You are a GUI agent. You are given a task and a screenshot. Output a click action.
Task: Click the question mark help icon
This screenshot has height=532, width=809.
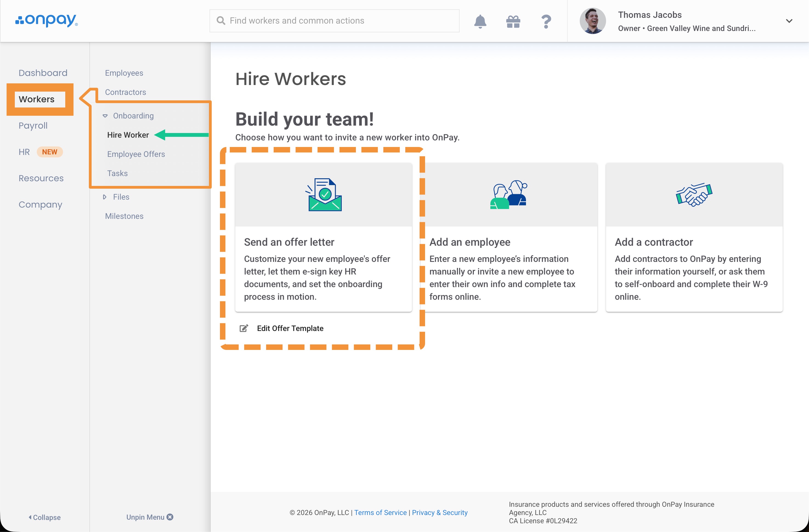(x=546, y=21)
